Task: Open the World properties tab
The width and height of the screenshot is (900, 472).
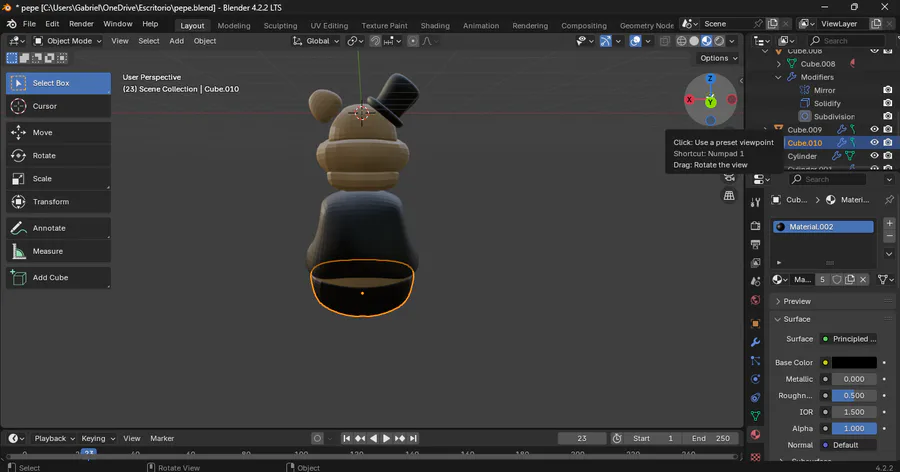Action: point(755,300)
